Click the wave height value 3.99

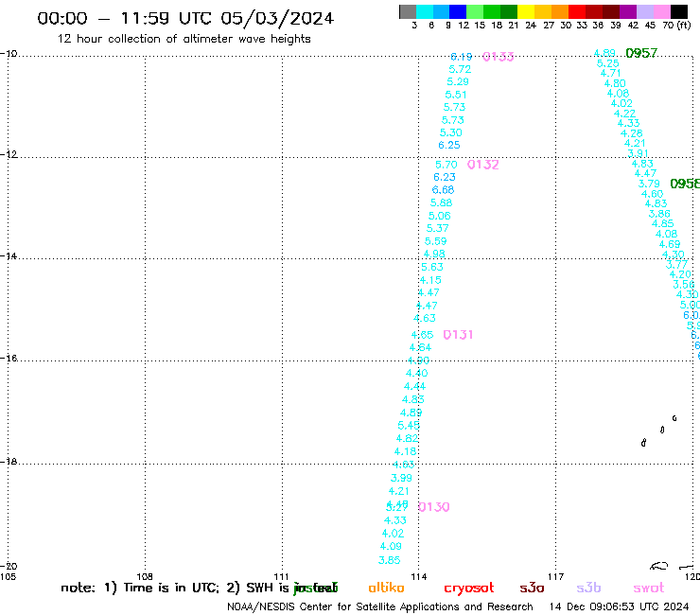(401, 479)
